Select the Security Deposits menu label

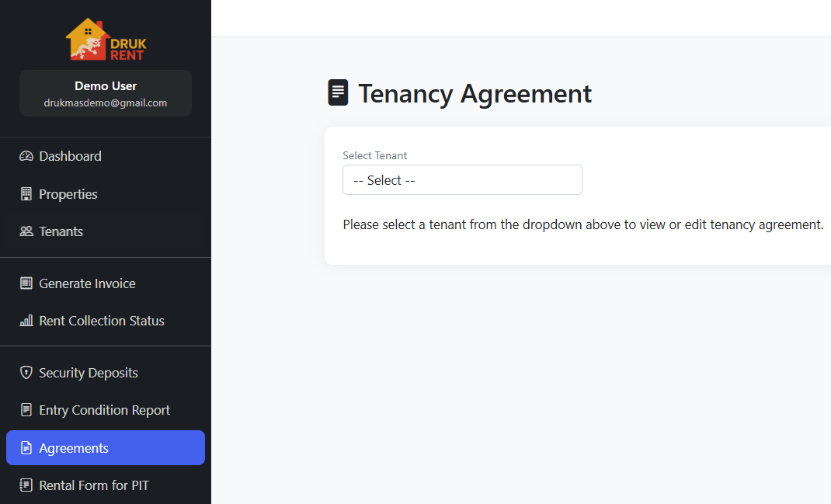pyautogui.click(x=89, y=373)
